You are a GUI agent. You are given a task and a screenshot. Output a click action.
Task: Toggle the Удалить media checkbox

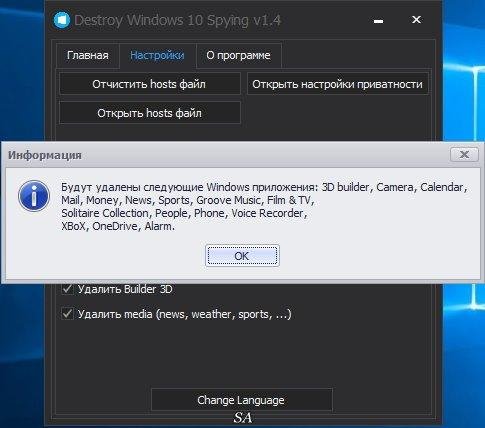[x=68, y=314]
